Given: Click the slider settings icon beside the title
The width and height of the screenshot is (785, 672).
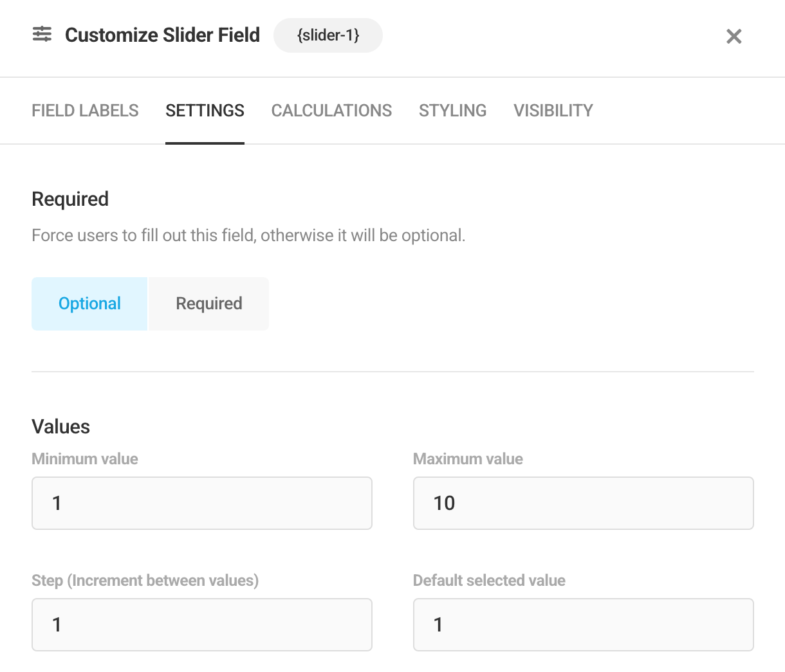Looking at the screenshot, I should click(42, 35).
